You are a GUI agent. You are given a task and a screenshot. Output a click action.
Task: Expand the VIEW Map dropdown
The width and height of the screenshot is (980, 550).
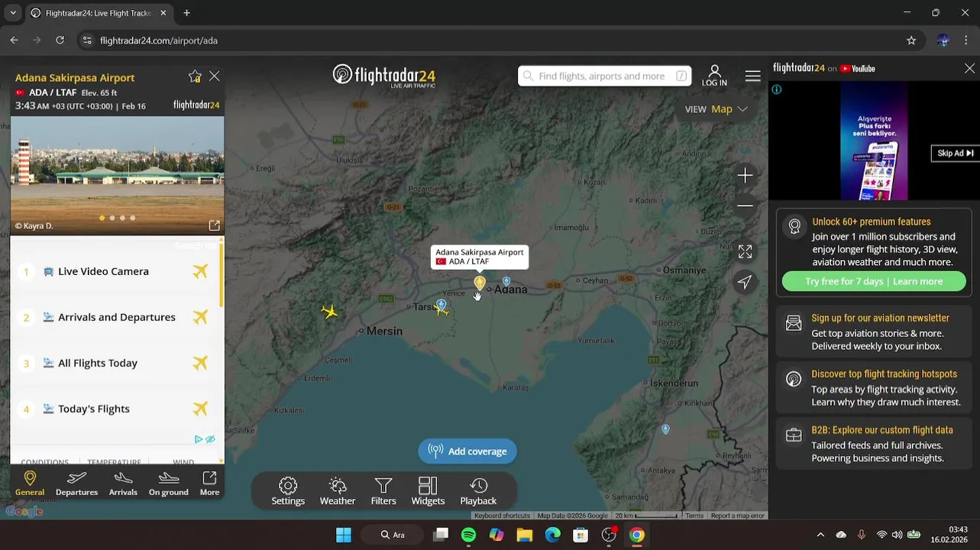pos(716,109)
